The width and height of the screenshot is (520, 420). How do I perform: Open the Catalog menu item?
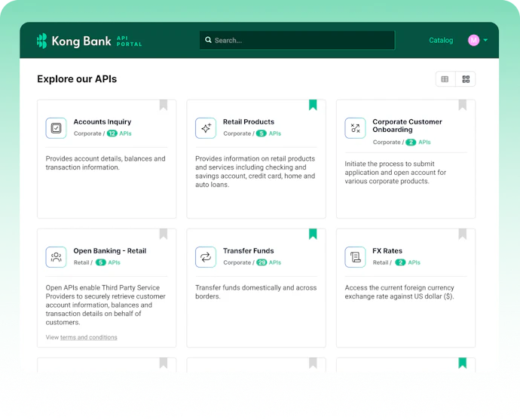441,41
